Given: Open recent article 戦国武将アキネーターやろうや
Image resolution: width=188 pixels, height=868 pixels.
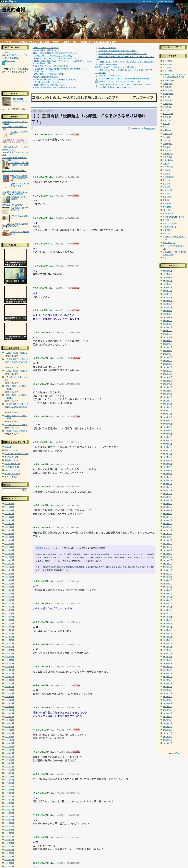Looking at the screenshot, I should (x=14, y=172).
